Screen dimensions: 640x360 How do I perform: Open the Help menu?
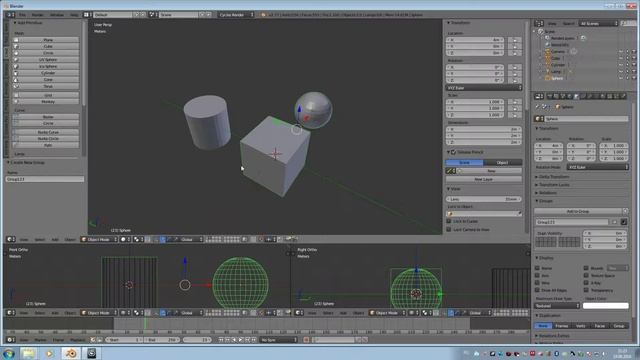point(74,15)
